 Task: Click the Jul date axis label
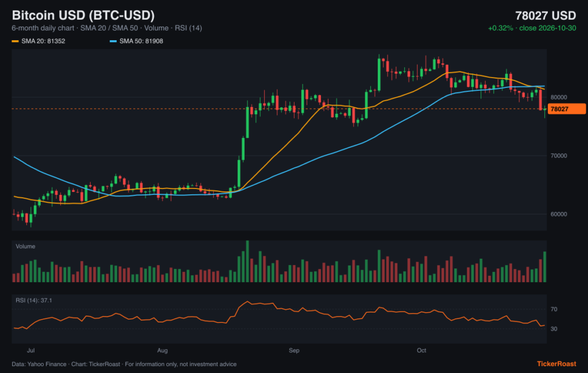(31, 351)
